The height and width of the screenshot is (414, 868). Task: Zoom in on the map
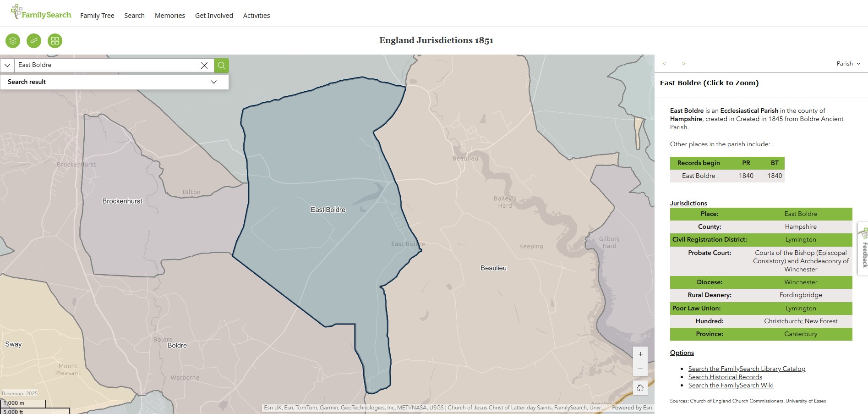click(640, 354)
